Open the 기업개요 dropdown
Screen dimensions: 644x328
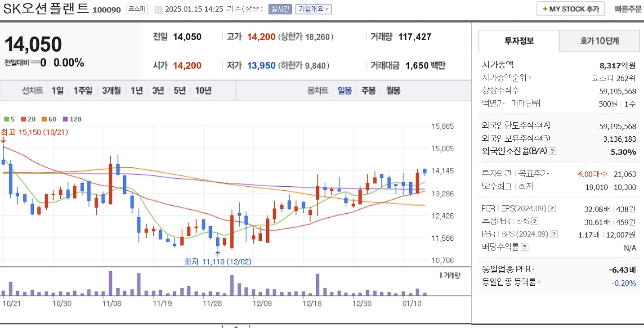pyautogui.click(x=313, y=9)
